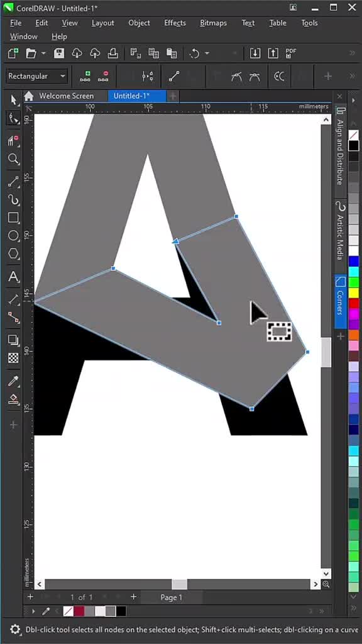Image resolution: width=362 pixels, height=644 pixels.
Task: Select the Shape tool in the toolbox
Action: [14, 119]
